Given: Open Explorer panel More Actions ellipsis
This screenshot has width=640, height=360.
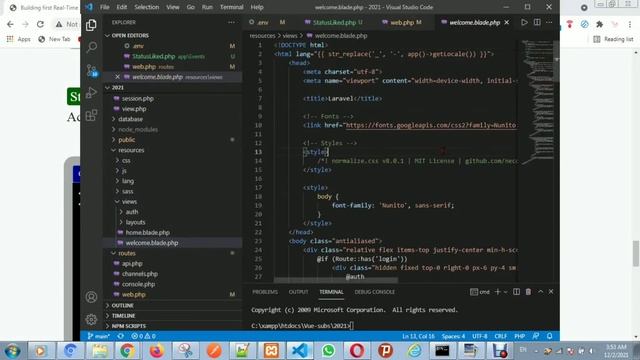Looking at the screenshot, I should point(231,22).
